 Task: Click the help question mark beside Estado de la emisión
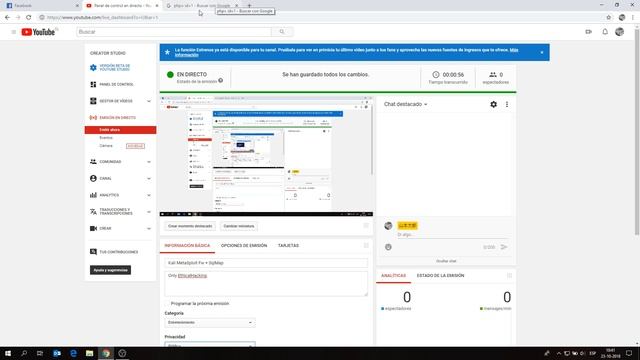[220, 81]
